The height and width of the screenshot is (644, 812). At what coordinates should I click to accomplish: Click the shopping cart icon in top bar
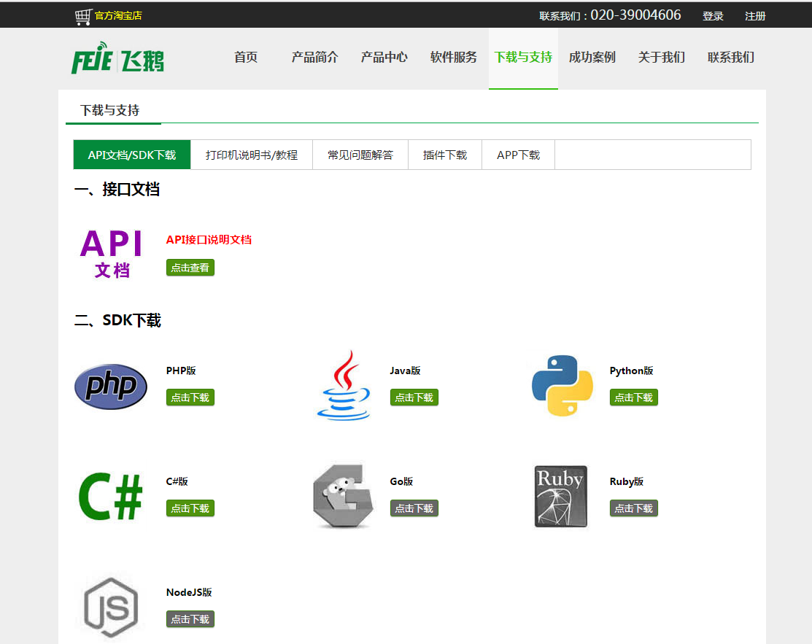(x=83, y=17)
